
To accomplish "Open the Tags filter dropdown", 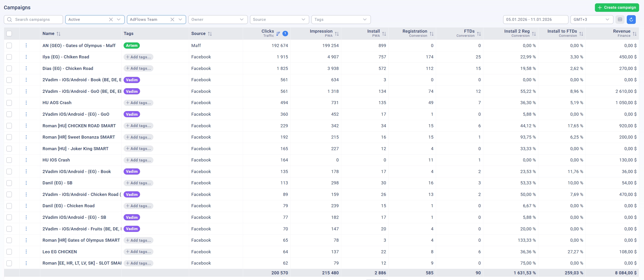I will point(341,20).
